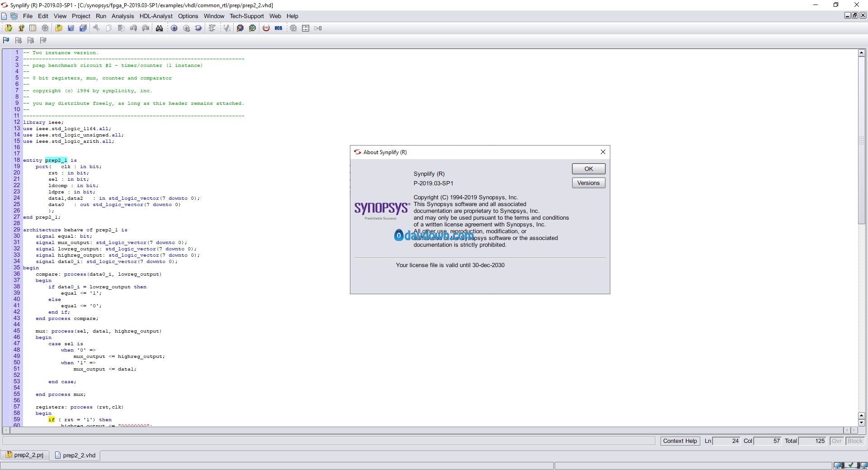Click the P-2019.03-SP1 version text

point(433,183)
